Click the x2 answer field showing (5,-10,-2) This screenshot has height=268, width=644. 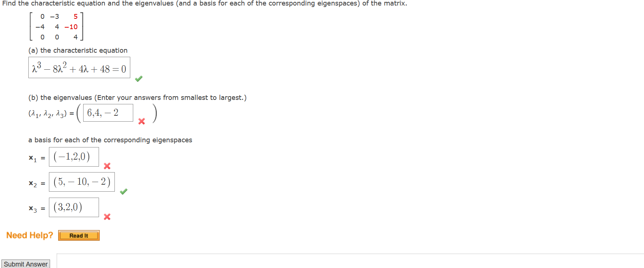[82, 181]
